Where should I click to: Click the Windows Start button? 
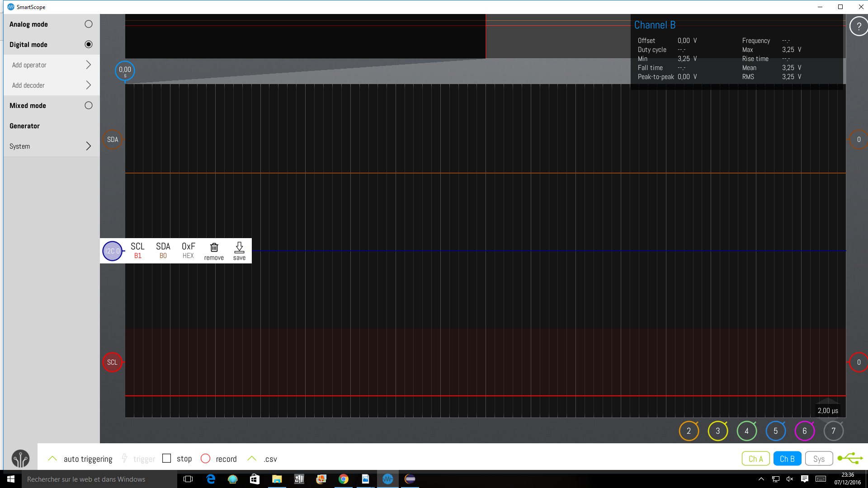point(11,479)
